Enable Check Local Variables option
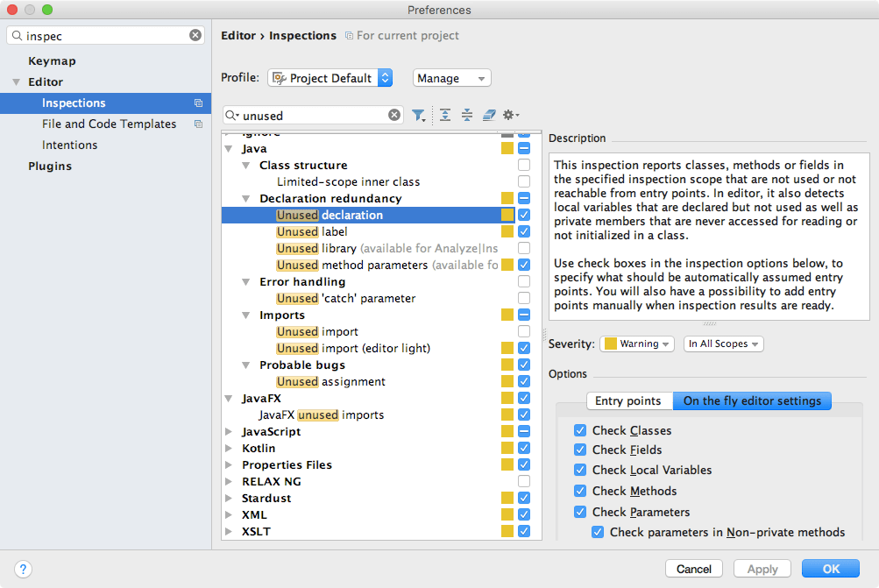 pos(579,470)
